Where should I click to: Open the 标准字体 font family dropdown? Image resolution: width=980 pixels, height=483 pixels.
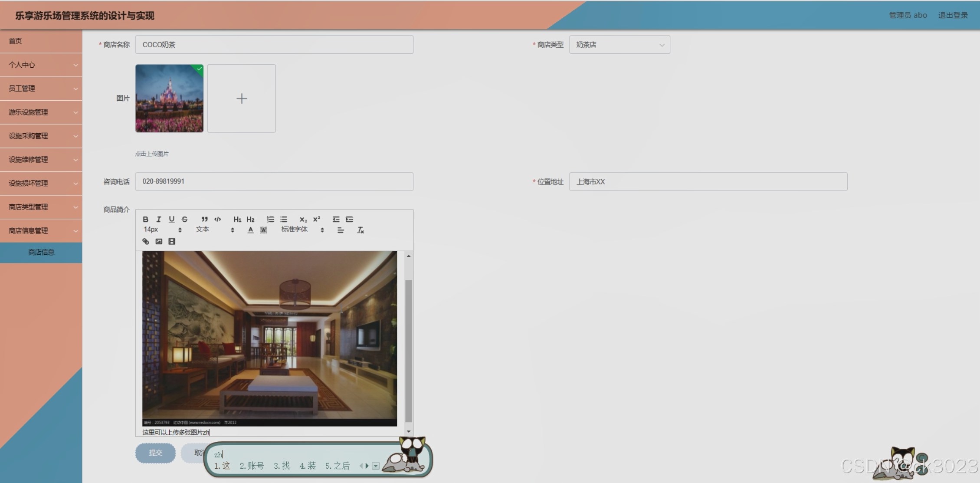point(302,230)
